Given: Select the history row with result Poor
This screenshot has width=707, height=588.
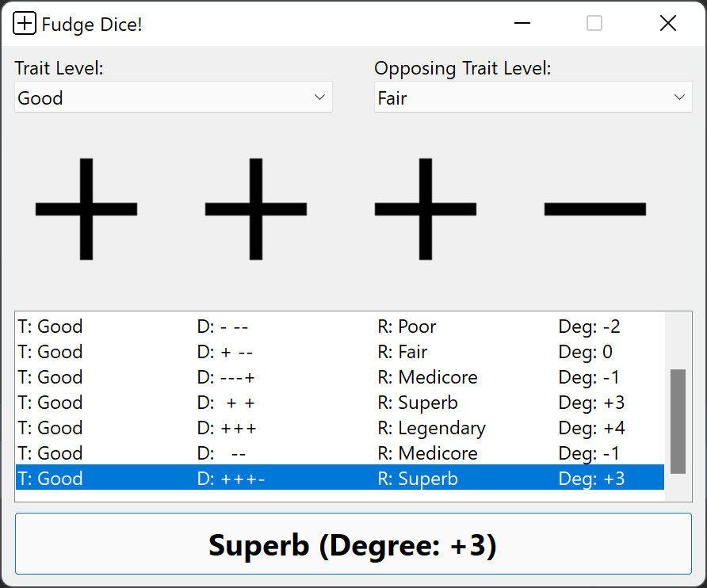Looking at the screenshot, I should [x=340, y=326].
